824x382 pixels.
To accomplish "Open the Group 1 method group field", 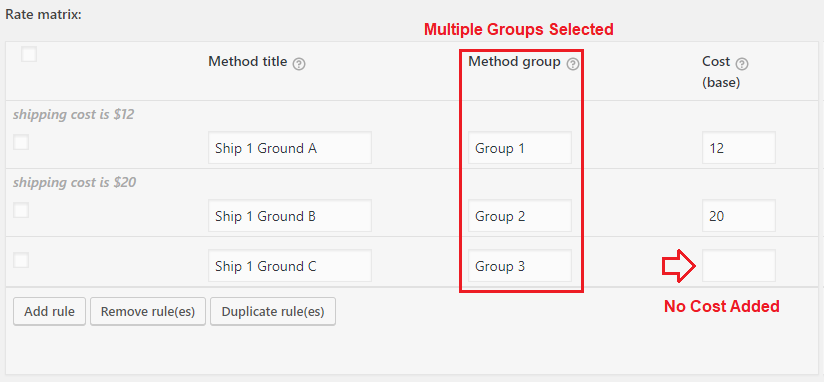I will (520, 148).
